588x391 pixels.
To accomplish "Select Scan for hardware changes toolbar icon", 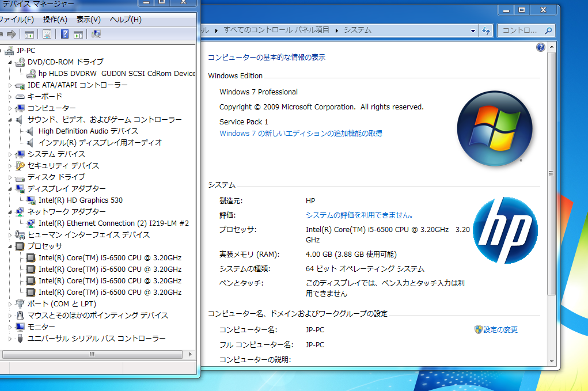I will pyautogui.click(x=96, y=34).
